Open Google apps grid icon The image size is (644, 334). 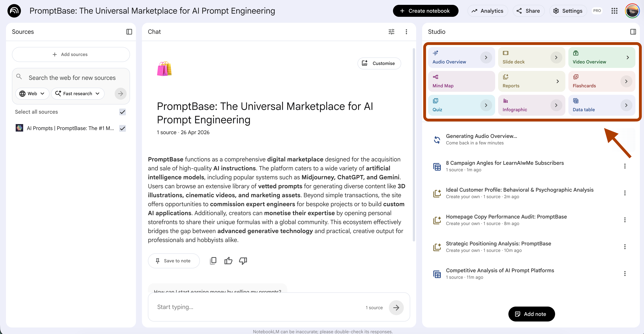(614, 11)
